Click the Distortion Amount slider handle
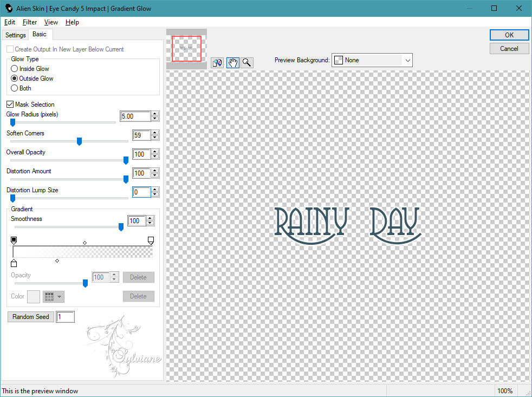The width and height of the screenshot is (532, 397). [126, 179]
